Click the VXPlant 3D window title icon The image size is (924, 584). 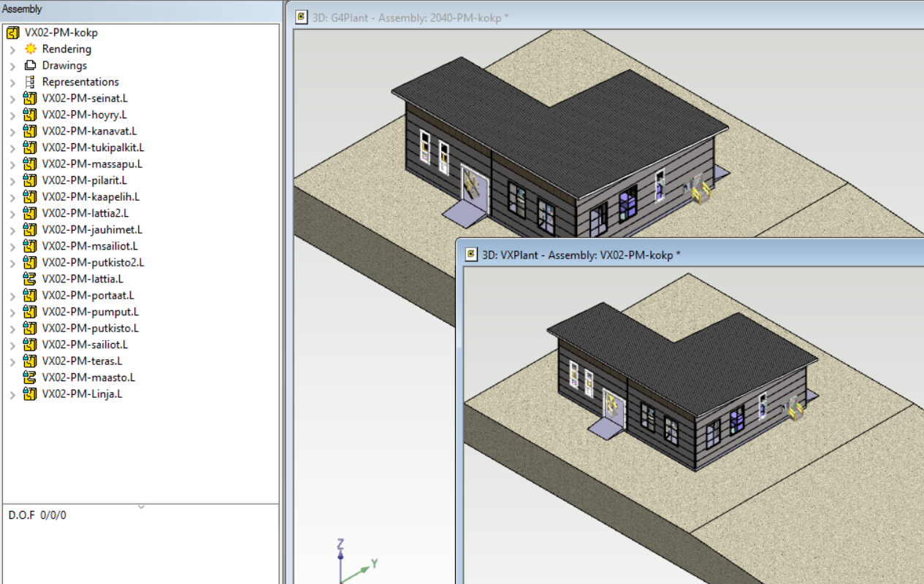[x=471, y=255]
